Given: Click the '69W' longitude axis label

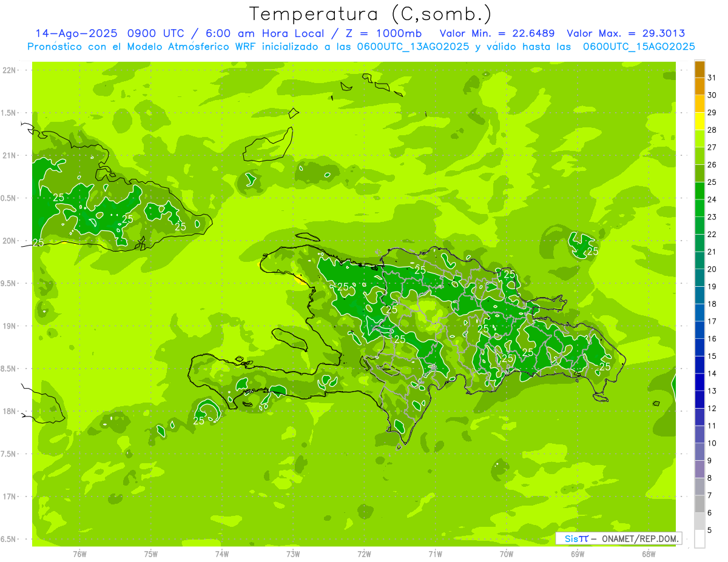Looking at the screenshot, I should point(578,554).
